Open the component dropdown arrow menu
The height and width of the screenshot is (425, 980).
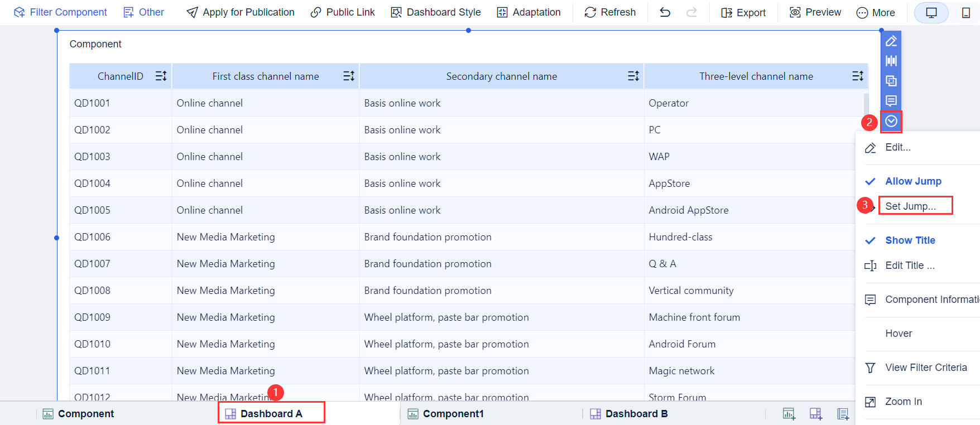click(891, 121)
